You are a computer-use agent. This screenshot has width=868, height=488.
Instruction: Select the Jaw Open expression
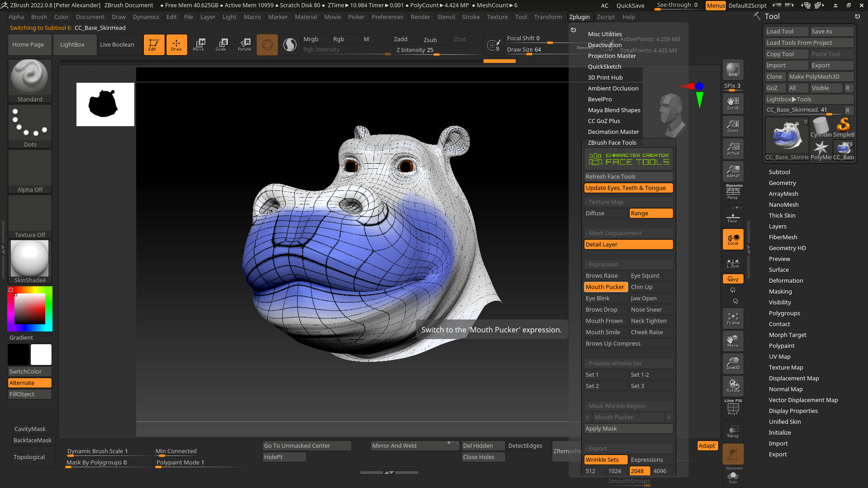[x=651, y=298]
